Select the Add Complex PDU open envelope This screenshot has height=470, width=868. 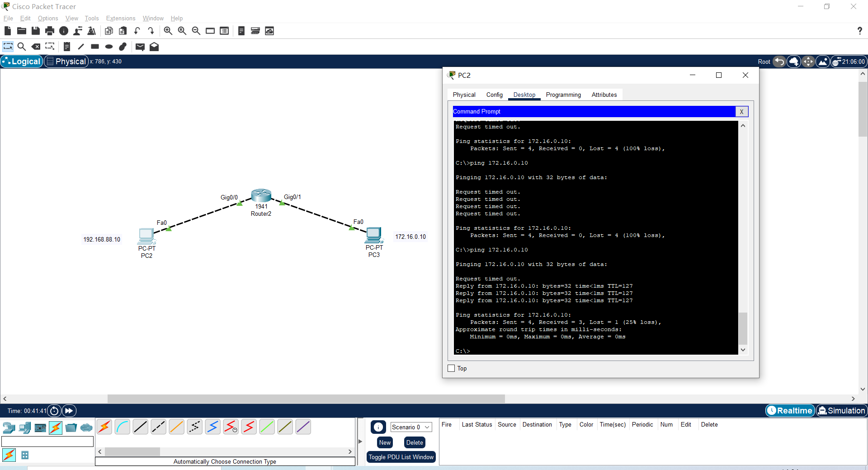click(x=154, y=47)
